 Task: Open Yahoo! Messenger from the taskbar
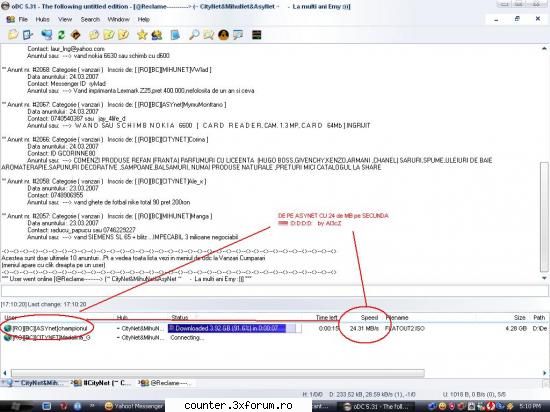134,406
